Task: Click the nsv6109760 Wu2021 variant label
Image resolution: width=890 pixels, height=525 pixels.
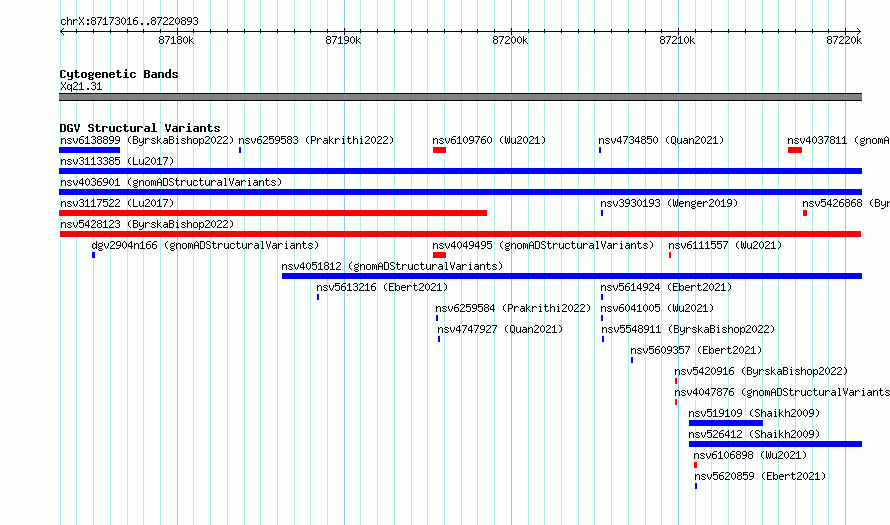Action: point(489,140)
